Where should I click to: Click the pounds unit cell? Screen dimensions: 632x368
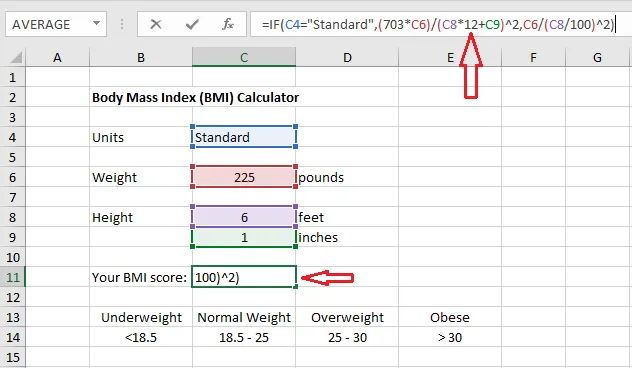pos(347,177)
